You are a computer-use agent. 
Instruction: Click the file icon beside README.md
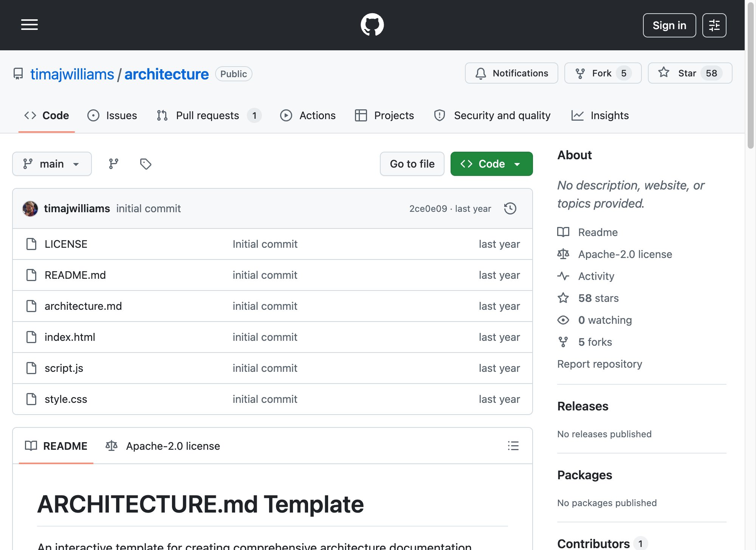(31, 275)
